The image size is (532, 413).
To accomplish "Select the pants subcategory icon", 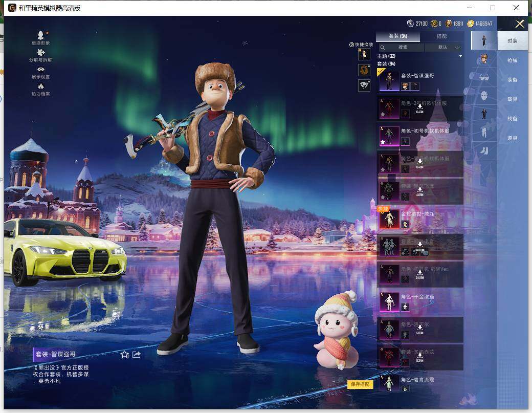I will click(x=484, y=132).
